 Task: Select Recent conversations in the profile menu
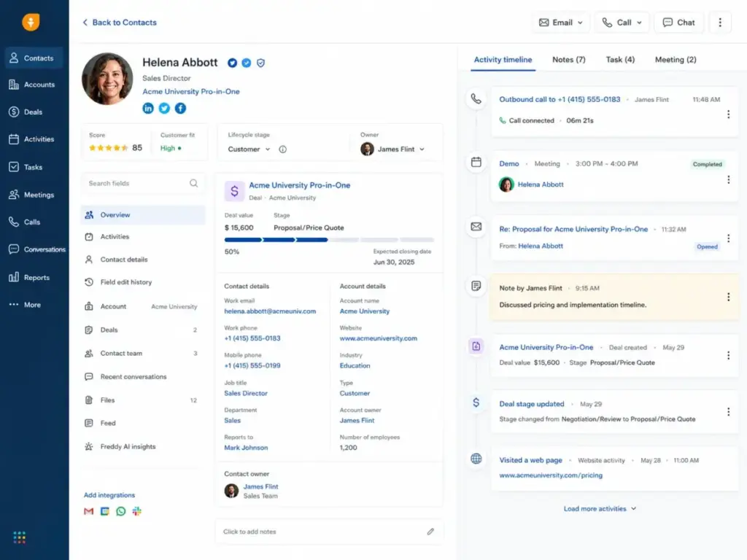[x=144, y=377]
